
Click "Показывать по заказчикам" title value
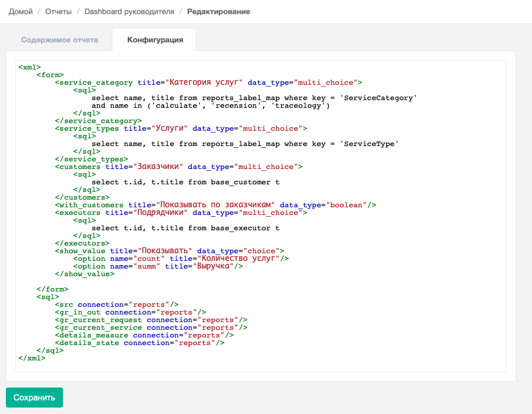[215, 205]
